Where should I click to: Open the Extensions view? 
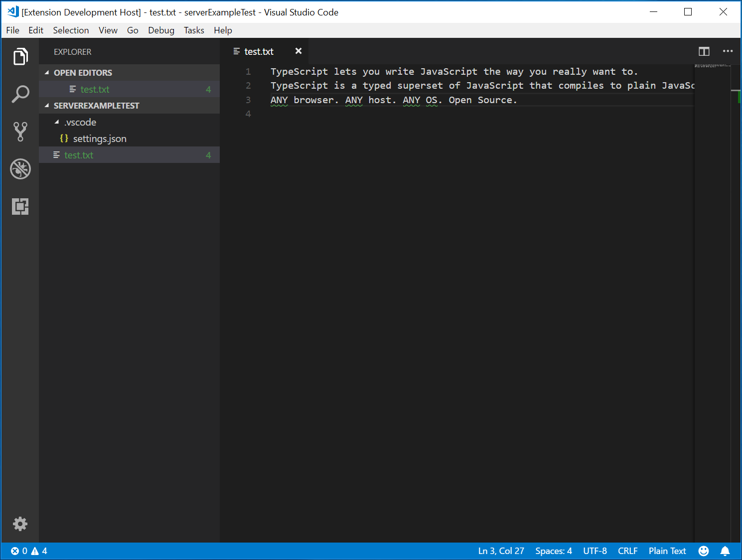tap(20, 206)
